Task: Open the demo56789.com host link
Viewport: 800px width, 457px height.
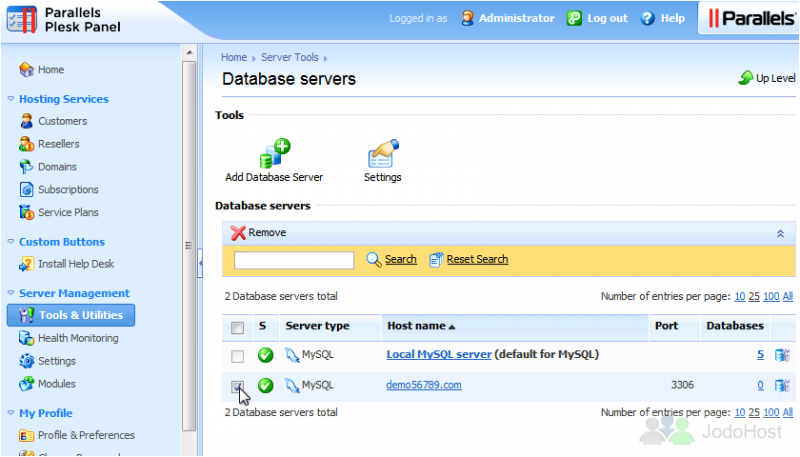Action: pyautogui.click(x=423, y=385)
